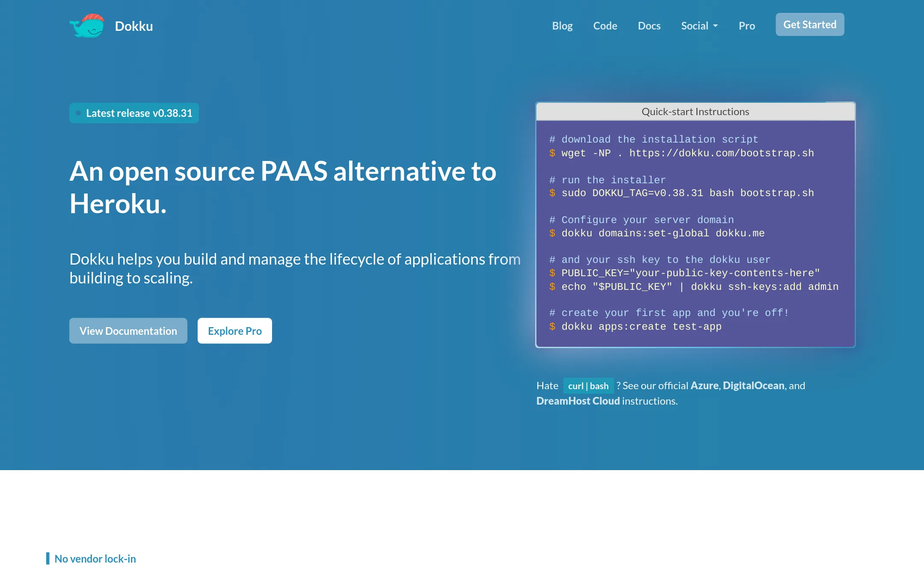Click the '# run the installer' comment
The height and width of the screenshot is (578, 924).
(x=607, y=180)
